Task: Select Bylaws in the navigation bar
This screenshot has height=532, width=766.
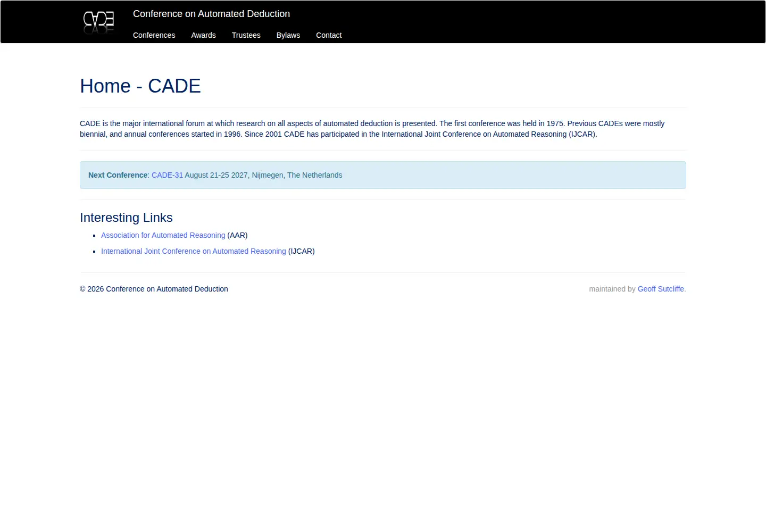Action: point(288,35)
